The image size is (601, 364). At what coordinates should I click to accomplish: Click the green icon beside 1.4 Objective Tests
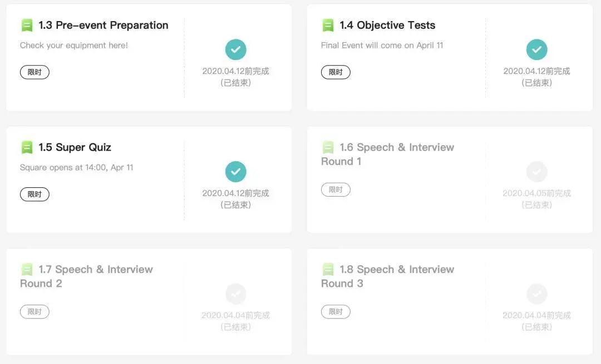point(328,26)
